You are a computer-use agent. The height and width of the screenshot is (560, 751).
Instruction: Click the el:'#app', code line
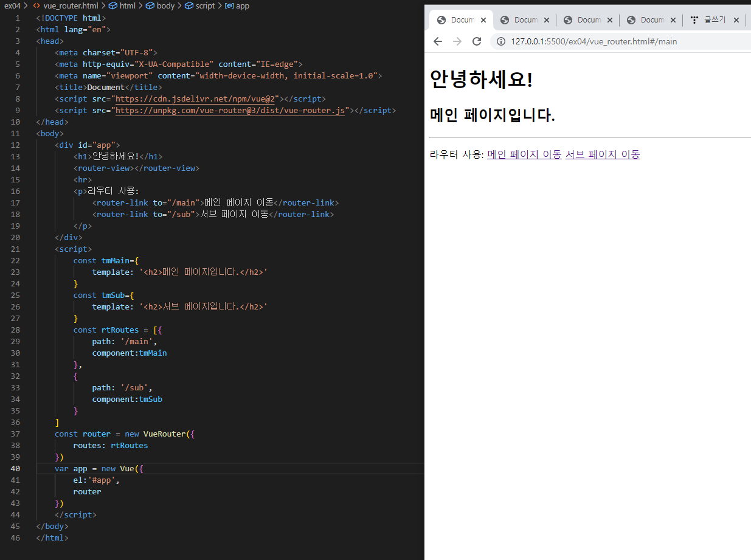(97, 480)
